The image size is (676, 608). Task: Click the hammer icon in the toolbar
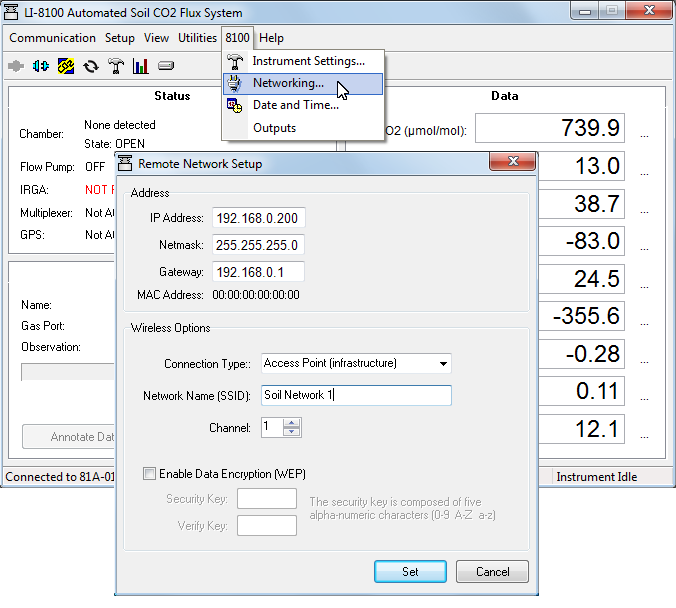(x=116, y=66)
